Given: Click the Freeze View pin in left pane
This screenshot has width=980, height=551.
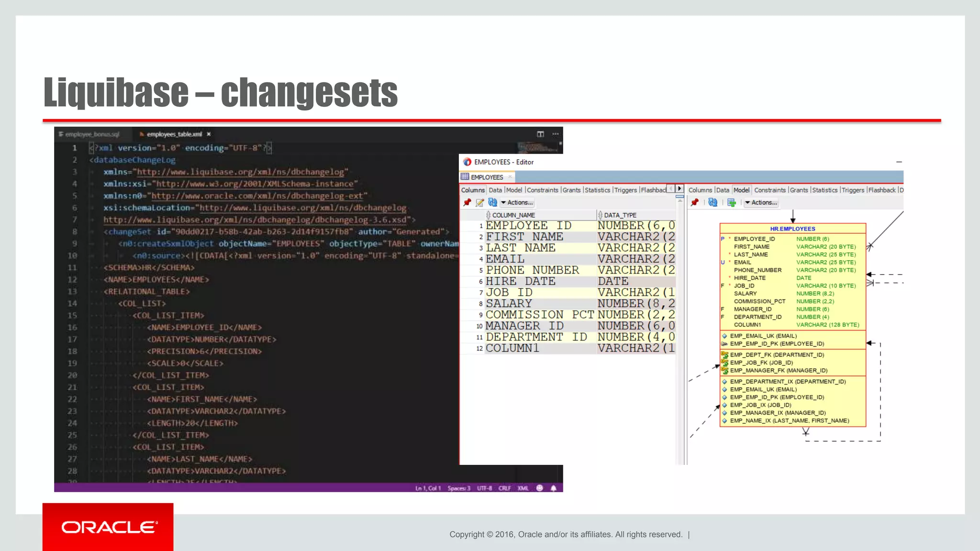Looking at the screenshot, I should pos(468,203).
